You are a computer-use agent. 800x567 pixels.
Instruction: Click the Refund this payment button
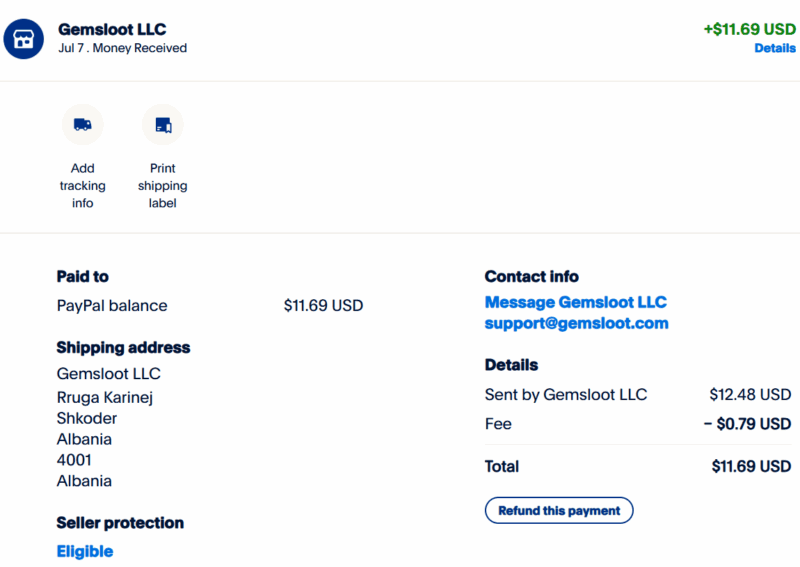(559, 510)
